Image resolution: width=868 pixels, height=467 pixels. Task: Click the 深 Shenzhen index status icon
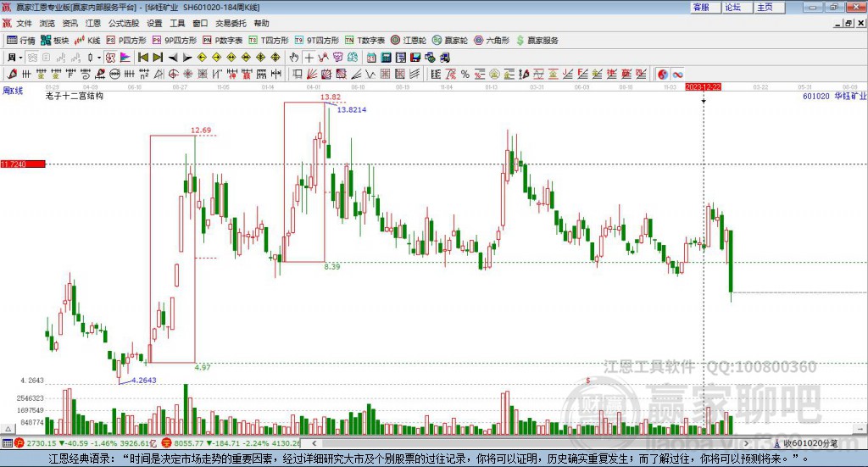coord(167,442)
